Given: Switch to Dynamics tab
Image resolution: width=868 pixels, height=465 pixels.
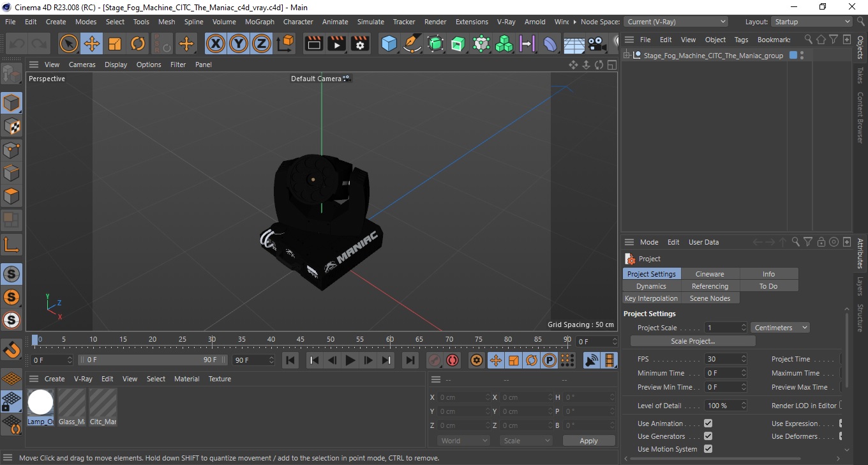Looking at the screenshot, I should 651,286.
